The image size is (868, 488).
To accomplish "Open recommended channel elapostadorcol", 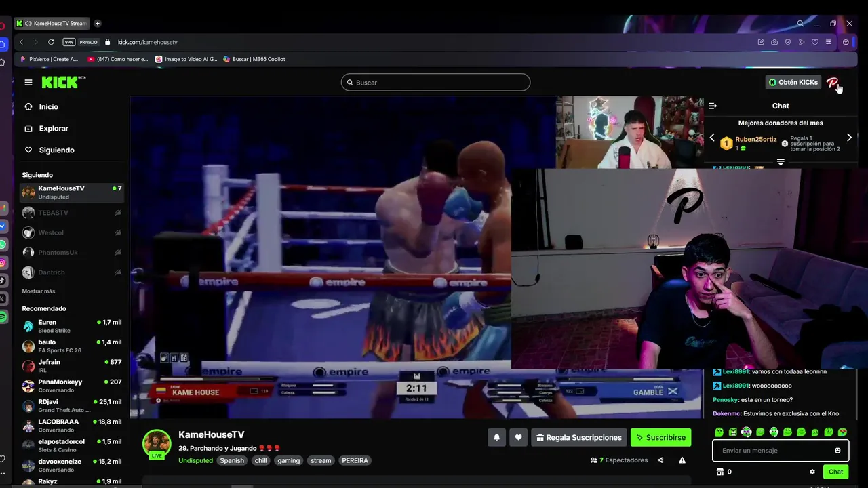I will (71, 445).
